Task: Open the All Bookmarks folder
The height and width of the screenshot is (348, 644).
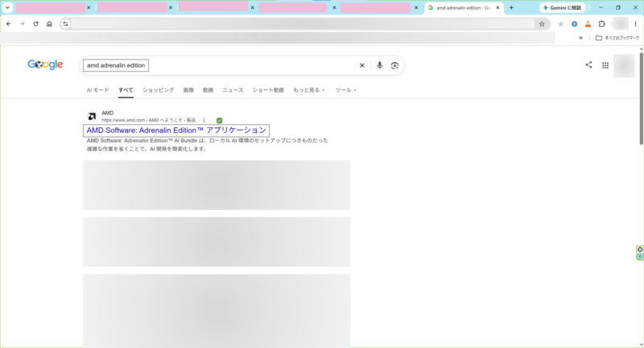Action: pos(617,38)
